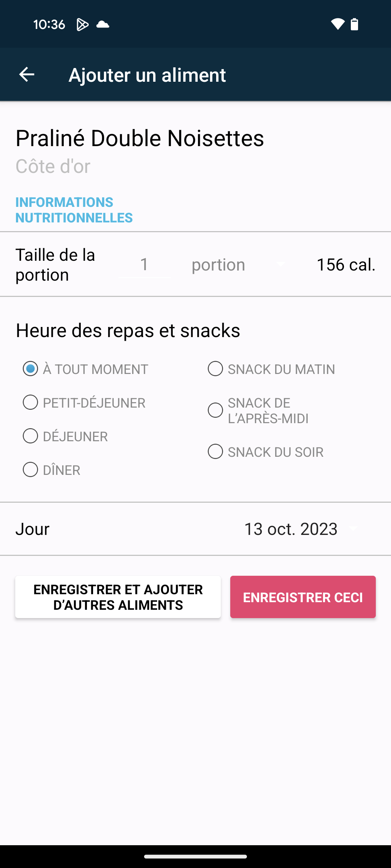Choose SNACK DE L'APRÈS-MIDI radio button
Viewport: 391px width, 868px height.
coord(215,410)
